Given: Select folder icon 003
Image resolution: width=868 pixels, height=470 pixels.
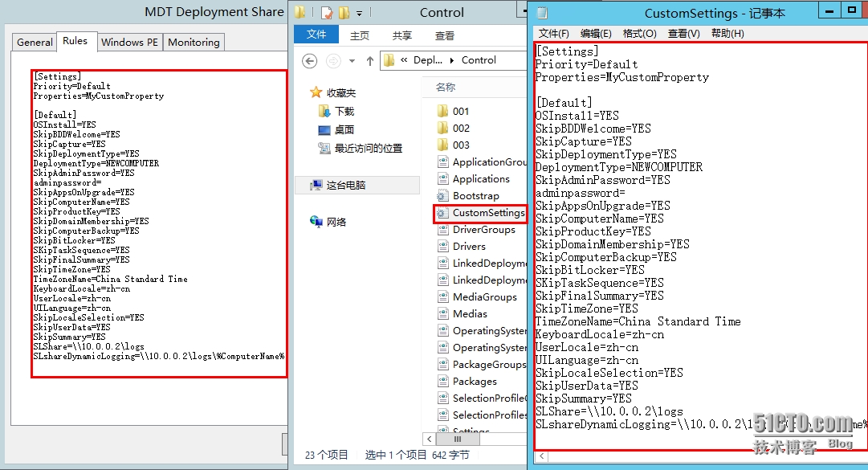Looking at the screenshot, I should pos(443,145).
